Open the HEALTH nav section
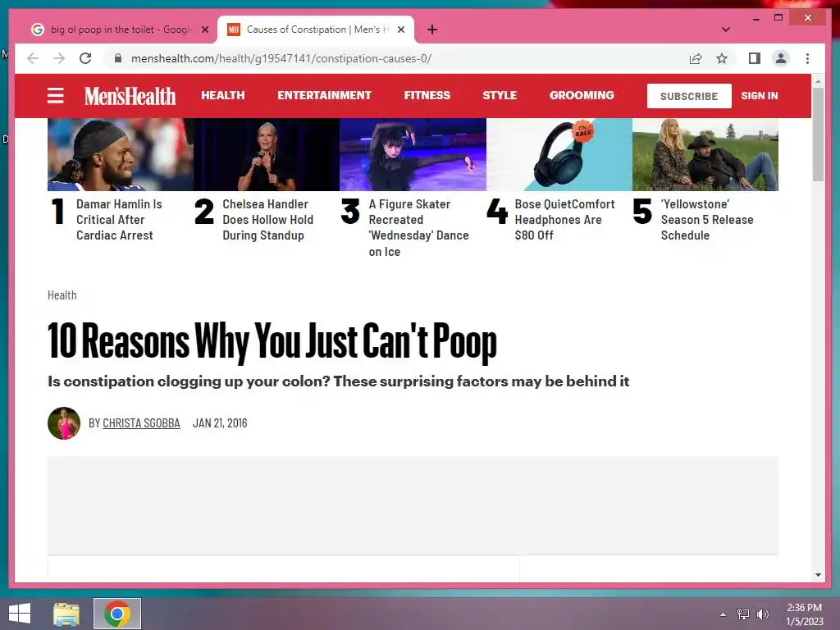840x630 pixels. tap(223, 95)
